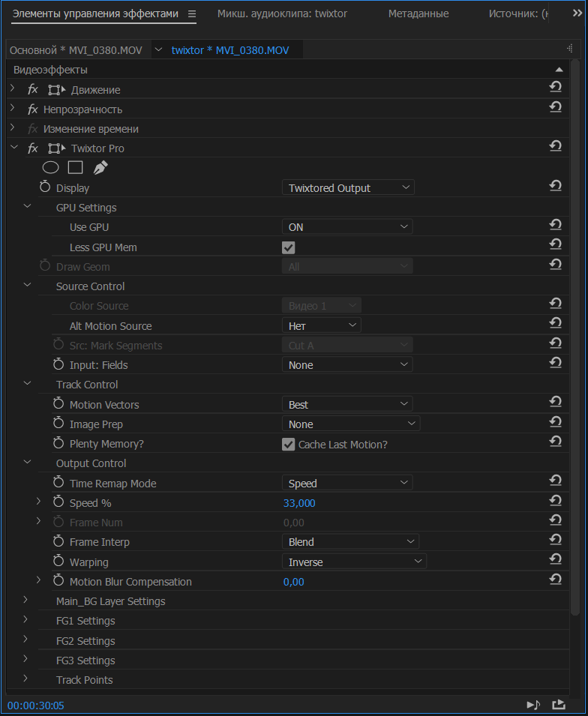
Task: Collapse the GPU Settings group
Action: [x=28, y=206]
